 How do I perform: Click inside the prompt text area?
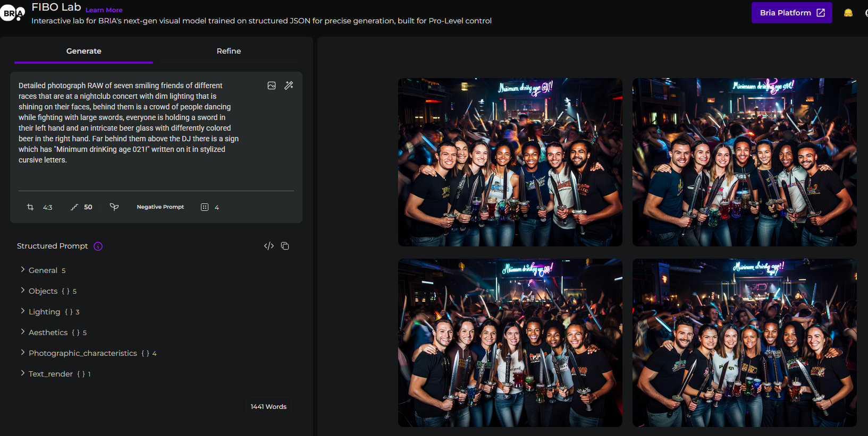coord(129,123)
